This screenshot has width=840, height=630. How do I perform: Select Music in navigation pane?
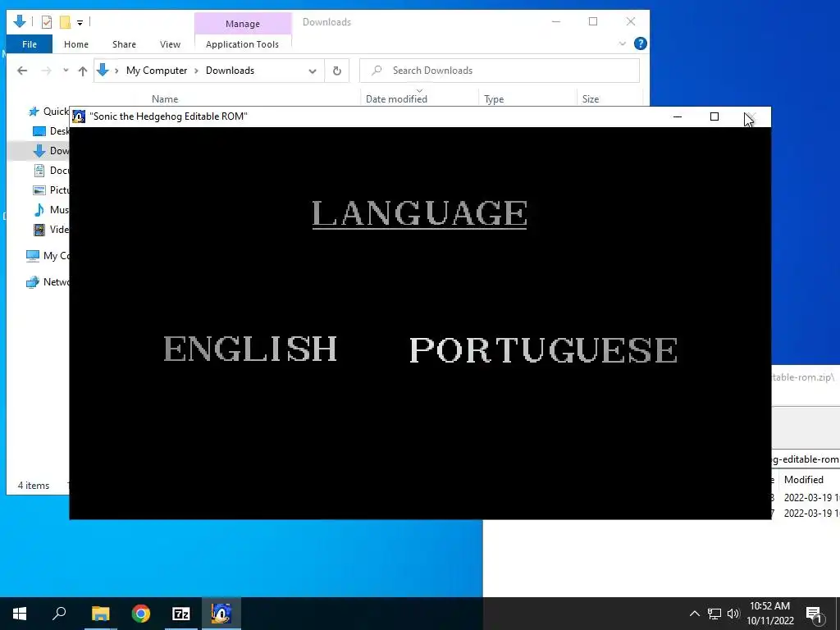click(51, 210)
